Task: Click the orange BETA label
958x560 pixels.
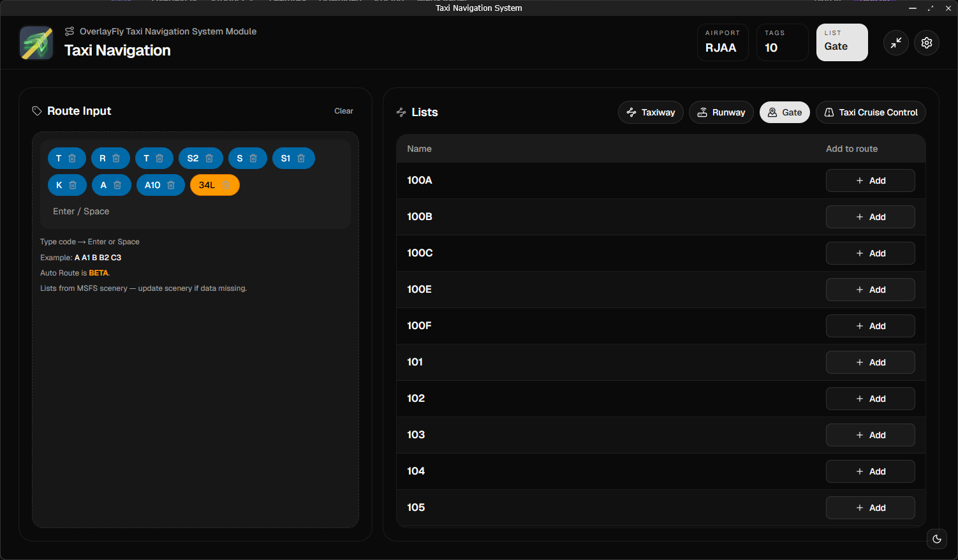Action: pyautogui.click(x=98, y=273)
